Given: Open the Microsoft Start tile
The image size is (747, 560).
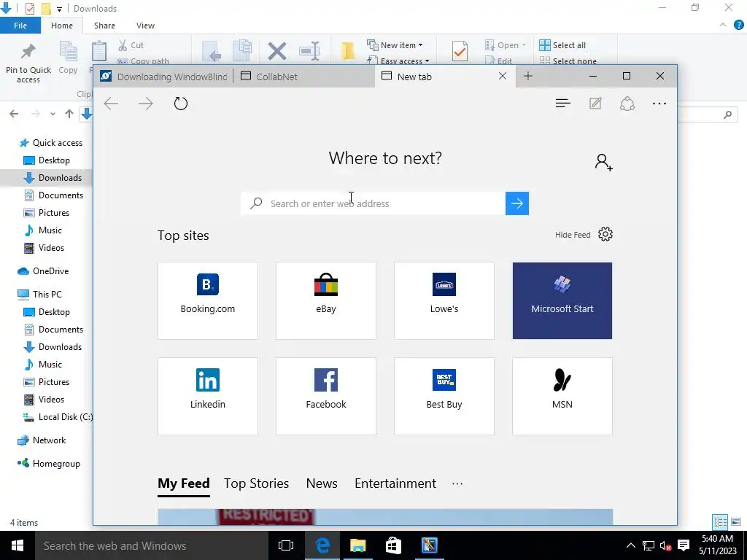Looking at the screenshot, I should click(x=562, y=300).
